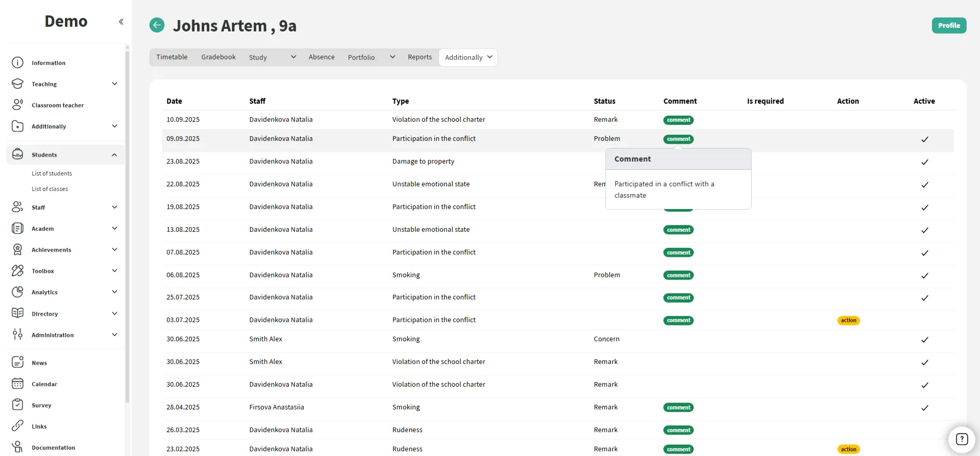The width and height of the screenshot is (980, 456).
Task: Expand the Study dropdown tab
Action: click(x=272, y=57)
